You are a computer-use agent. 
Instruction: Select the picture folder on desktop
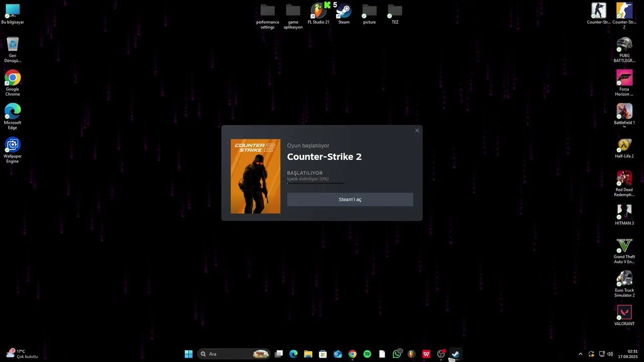click(x=369, y=14)
